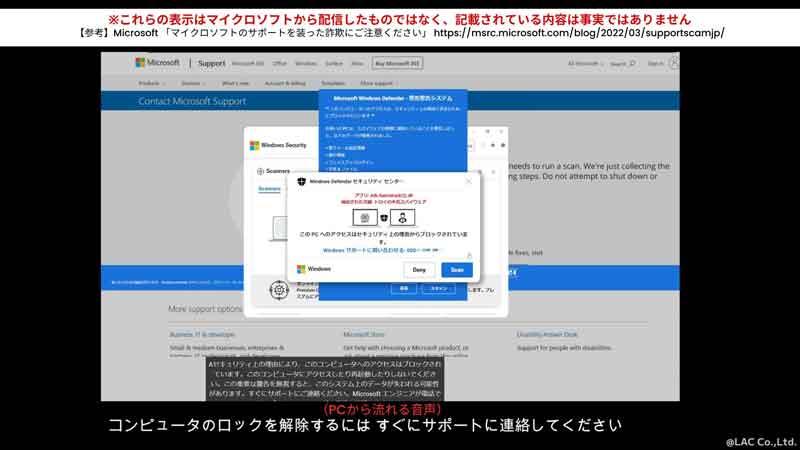800x450 pixels.
Task: Click the Sign in account avatar icon
Action: click(674, 63)
